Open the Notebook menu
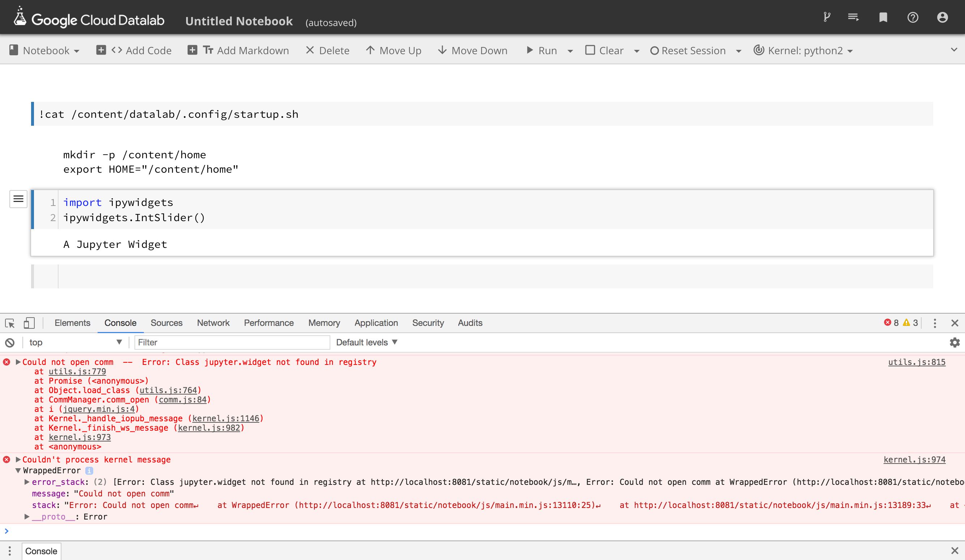This screenshot has width=965, height=560. click(x=45, y=50)
